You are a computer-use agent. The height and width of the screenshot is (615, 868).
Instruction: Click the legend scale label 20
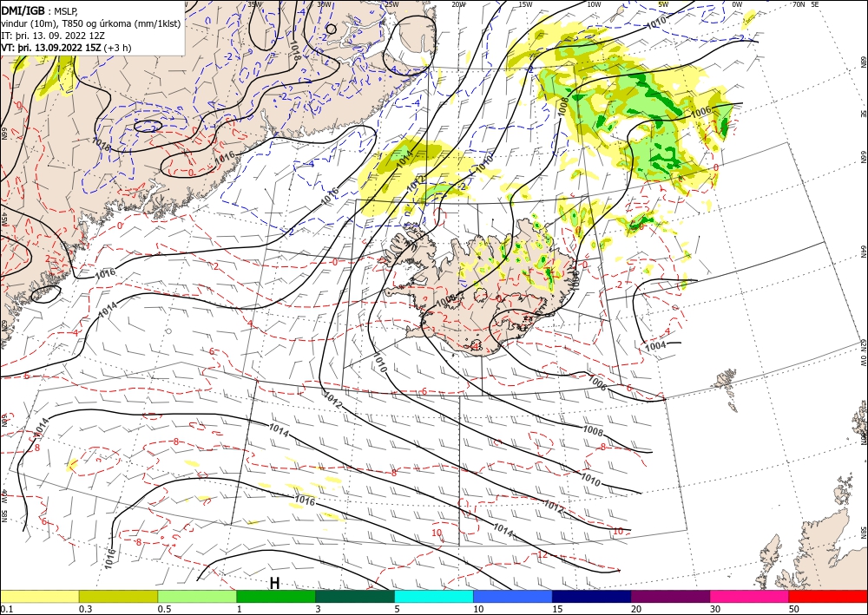(x=636, y=609)
